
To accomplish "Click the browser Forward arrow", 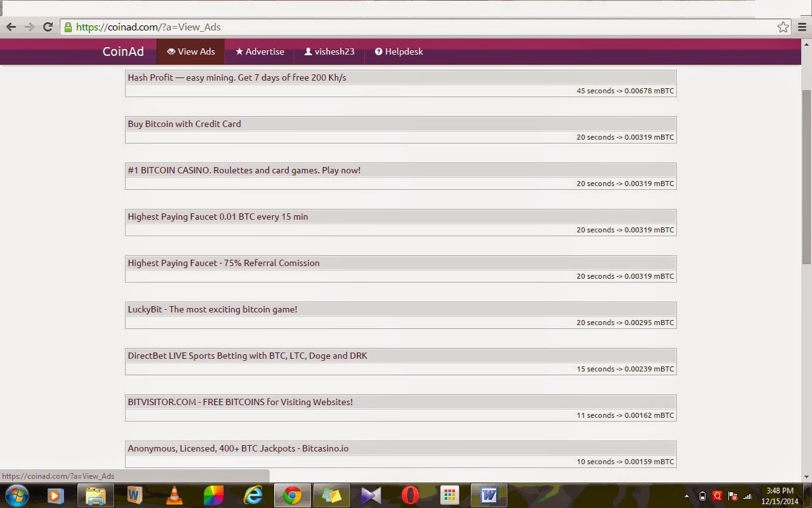I will pyautogui.click(x=29, y=27).
